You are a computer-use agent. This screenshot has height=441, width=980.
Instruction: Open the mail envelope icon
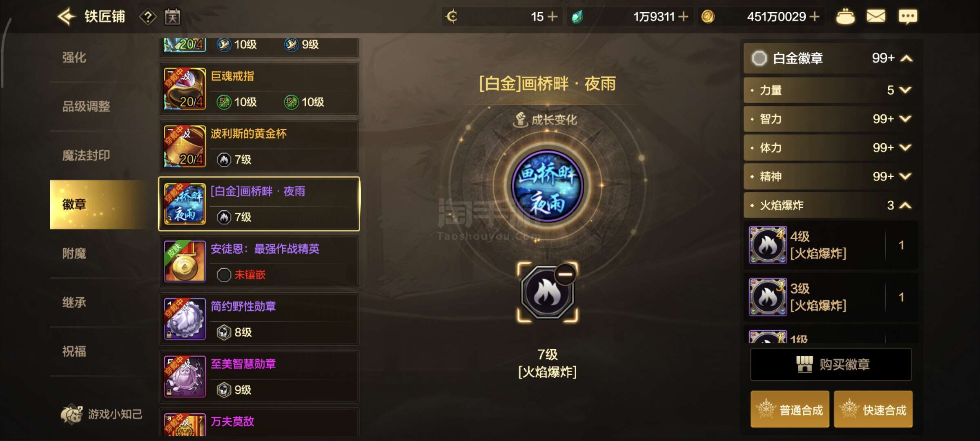876,17
